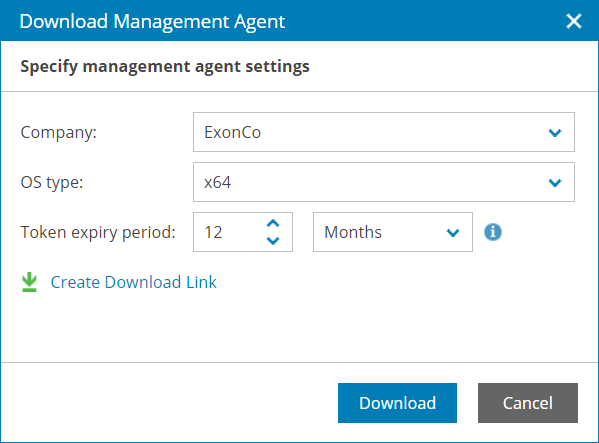599x443 pixels.
Task: Click the green download arrow icon
Action: [29, 282]
